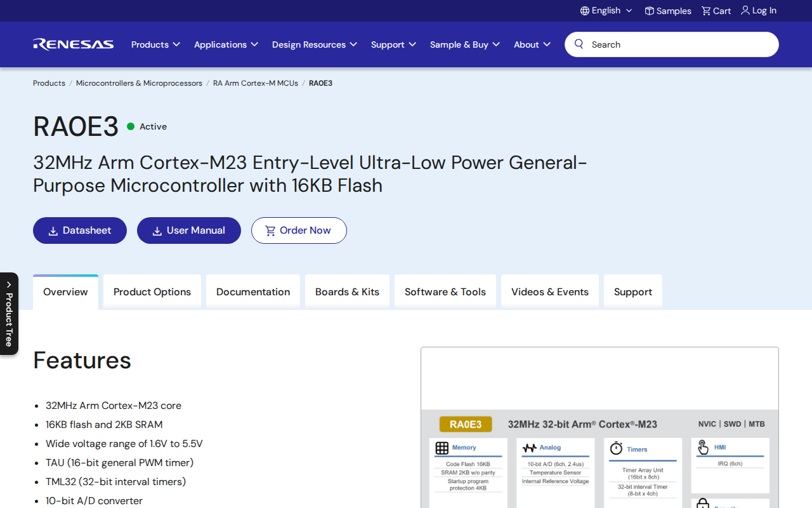Expand the About menu
The width and height of the screenshot is (812, 508).
click(532, 44)
